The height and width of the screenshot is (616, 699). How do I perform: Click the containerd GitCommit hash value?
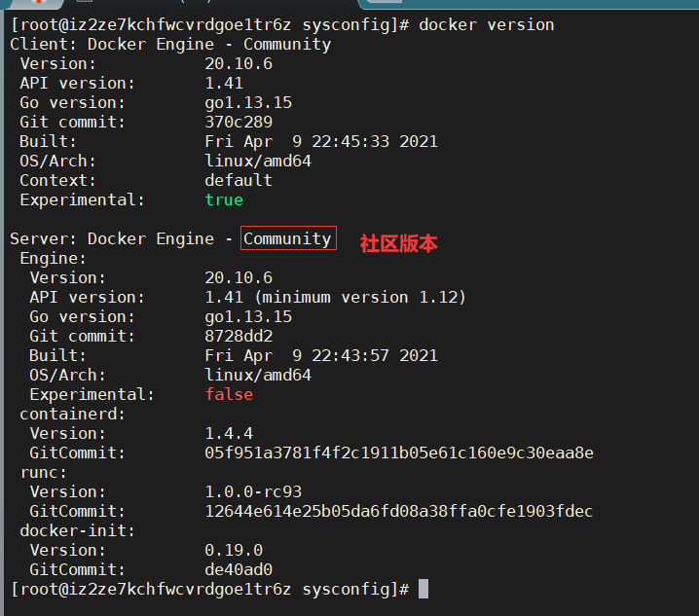pyautogui.click(x=399, y=453)
